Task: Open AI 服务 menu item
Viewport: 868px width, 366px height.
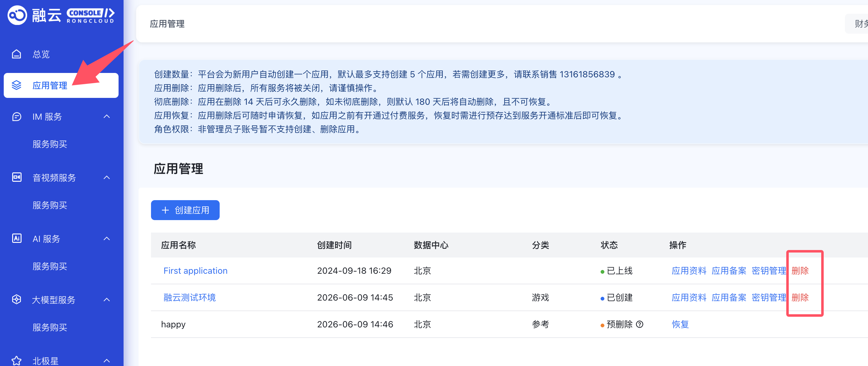Action: click(46, 239)
